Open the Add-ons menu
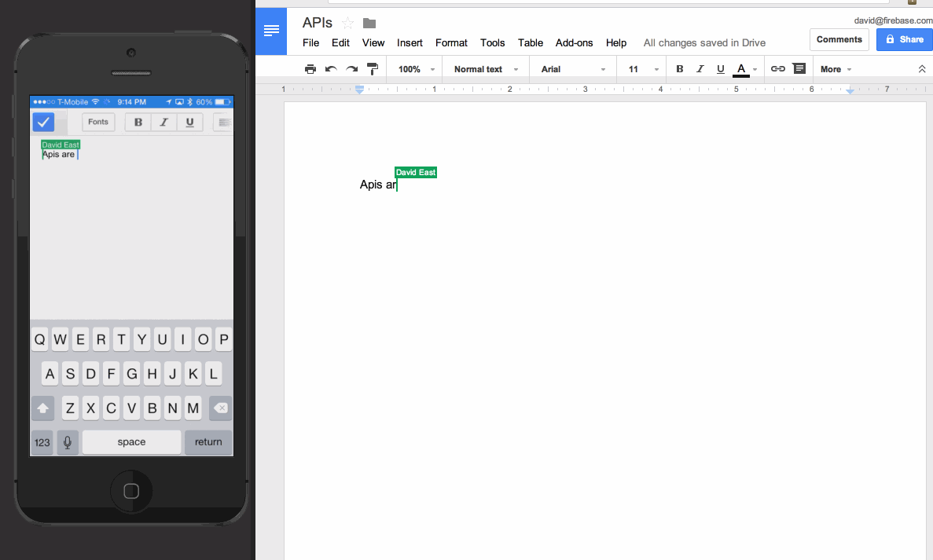933x560 pixels. [x=574, y=43]
